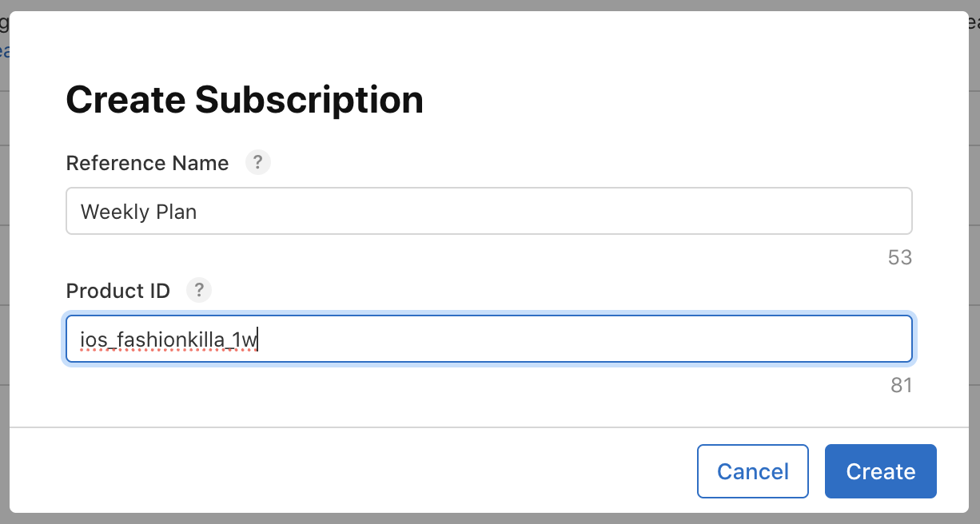Click the Product ID field label

pos(118,290)
